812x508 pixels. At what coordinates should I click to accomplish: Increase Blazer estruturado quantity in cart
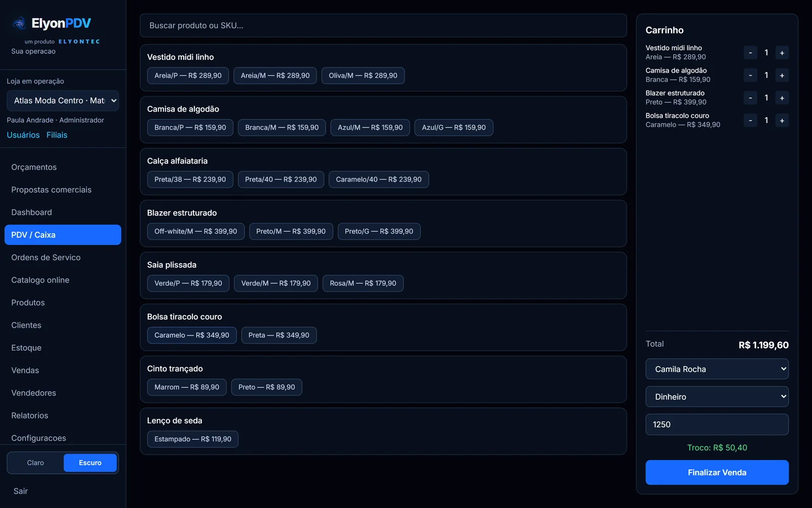point(782,98)
